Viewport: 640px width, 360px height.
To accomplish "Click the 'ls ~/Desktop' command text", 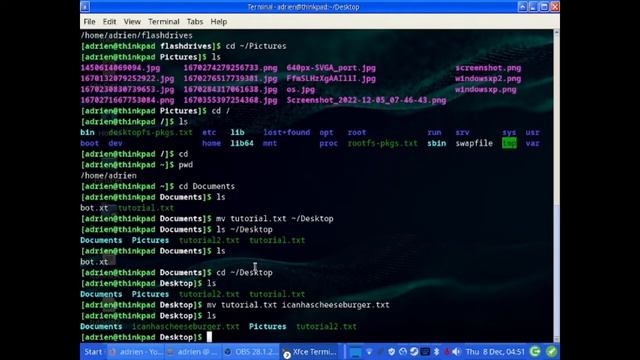I will coord(244,229).
